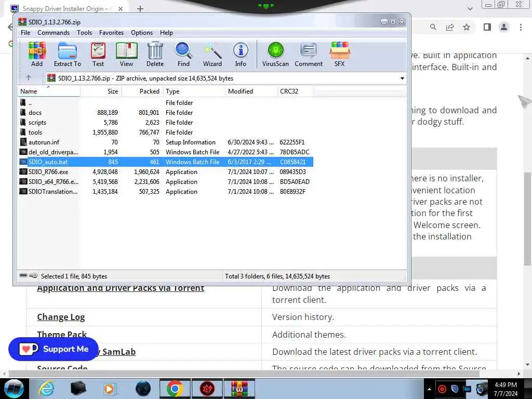Open Application and Driver Packs via Torrent link
Viewport: 532px width, 399px height.
(121, 288)
